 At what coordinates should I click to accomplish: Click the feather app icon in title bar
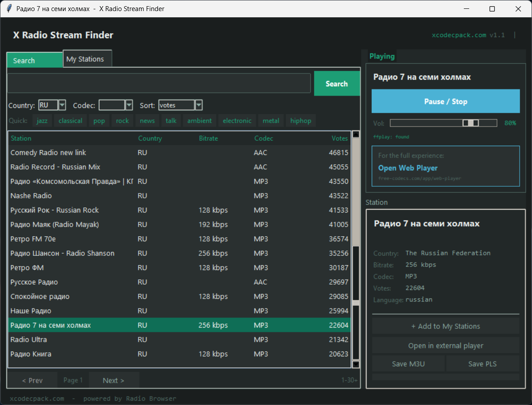(x=9, y=9)
